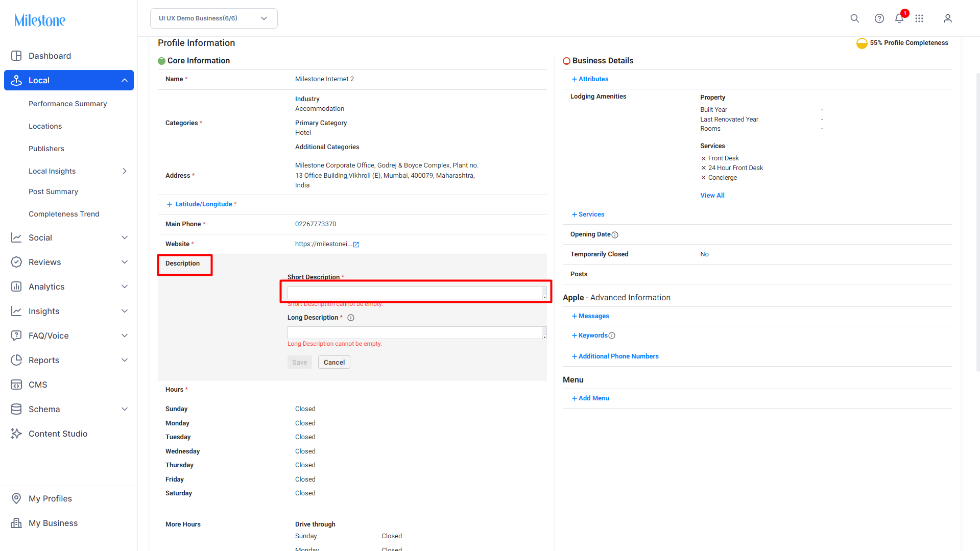Click the Analytics bar chart icon
Viewport: 980px width, 551px height.
pyautogui.click(x=16, y=286)
